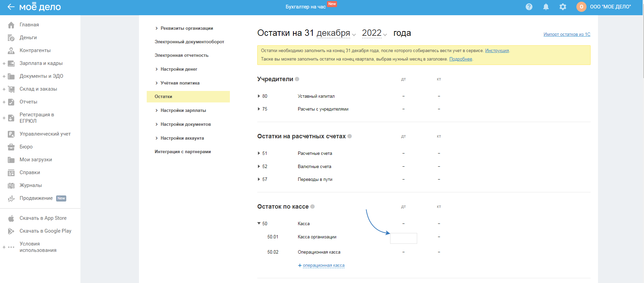
Task: Expand the Зарплата и кадры plus toggle
Action: (x=4, y=64)
